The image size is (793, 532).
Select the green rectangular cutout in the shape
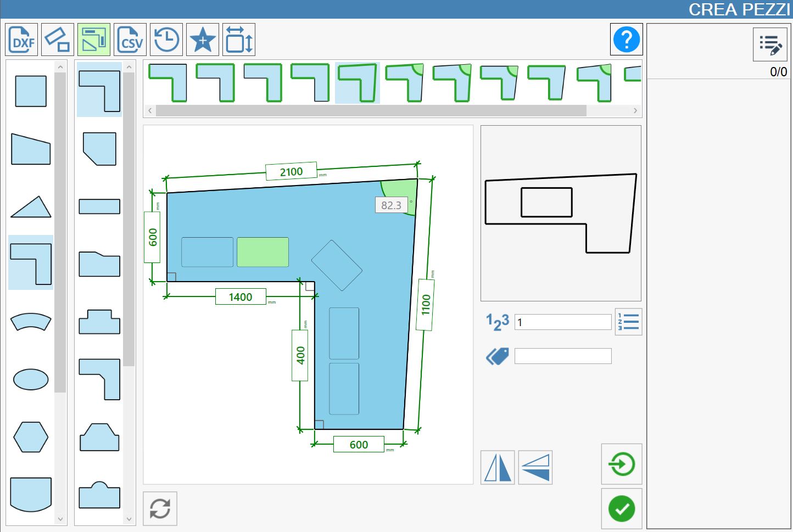point(263,252)
